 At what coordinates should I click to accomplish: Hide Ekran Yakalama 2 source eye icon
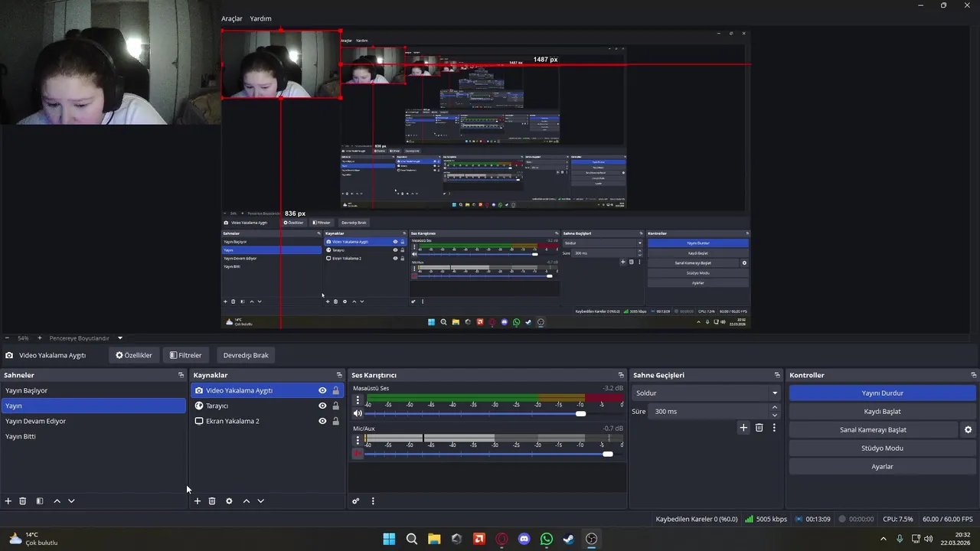click(x=322, y=421)
